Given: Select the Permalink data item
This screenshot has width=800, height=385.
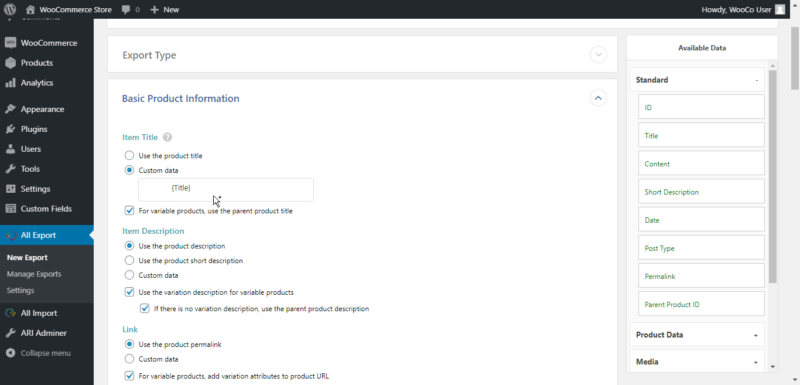Looking at the screenshot, I should [x=701, y=275].
